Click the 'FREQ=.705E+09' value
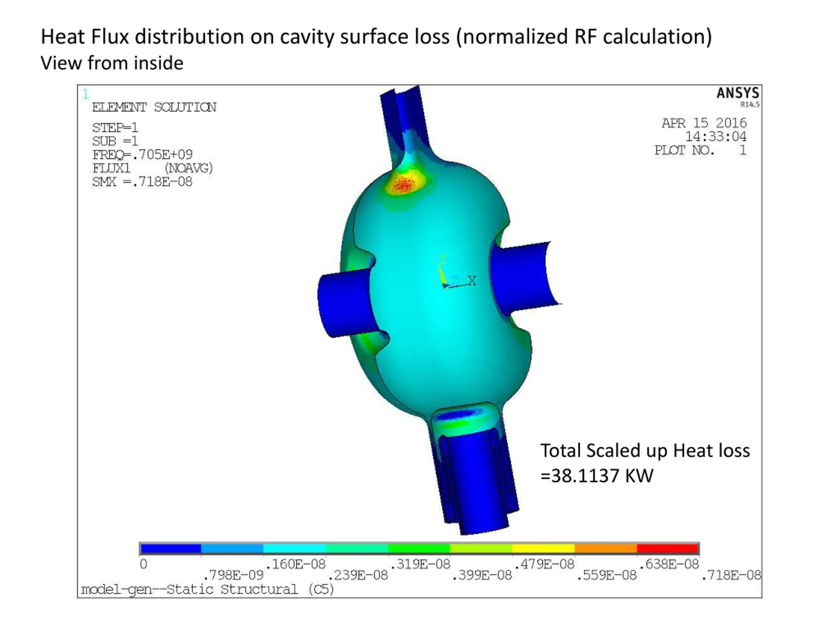840x630 pixels. point(142,155)
